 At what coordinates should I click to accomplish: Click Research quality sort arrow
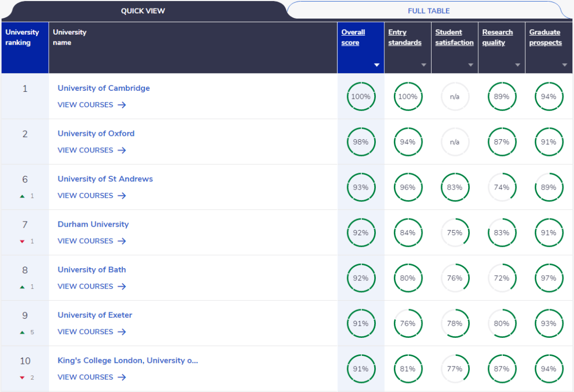[x=517, y=65]
